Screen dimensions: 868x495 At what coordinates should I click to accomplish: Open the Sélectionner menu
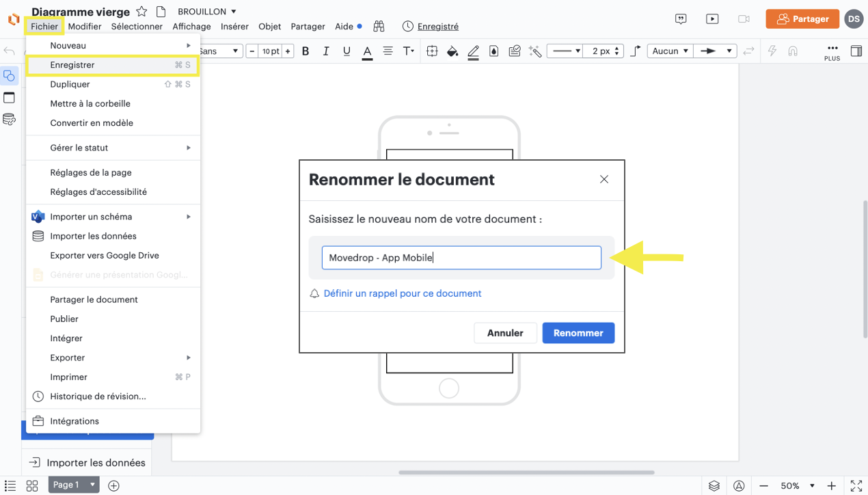137,26
